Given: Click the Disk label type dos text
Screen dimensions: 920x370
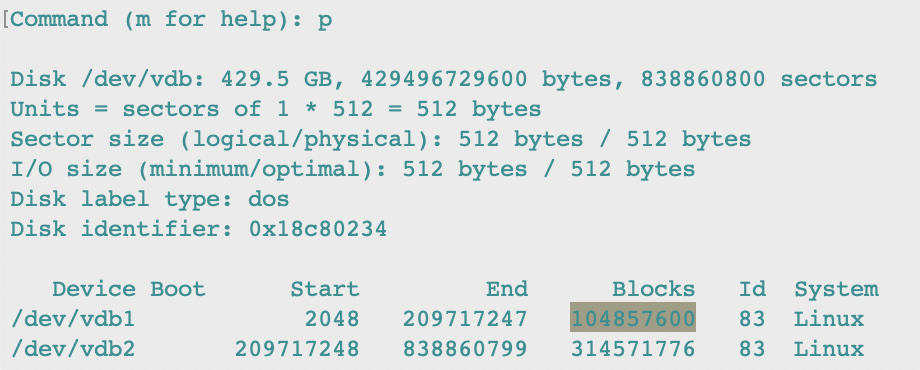Looking at the screenshot, I should click(150, 199).
